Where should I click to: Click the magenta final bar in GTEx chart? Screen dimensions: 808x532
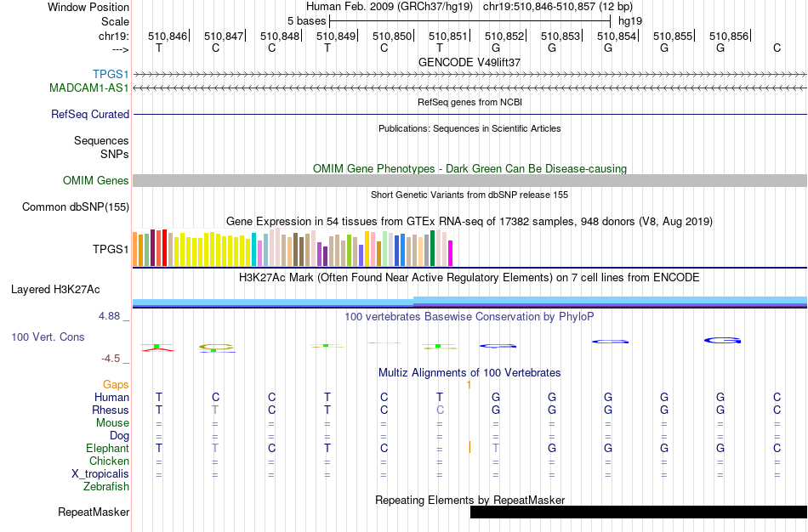[451, 253]
